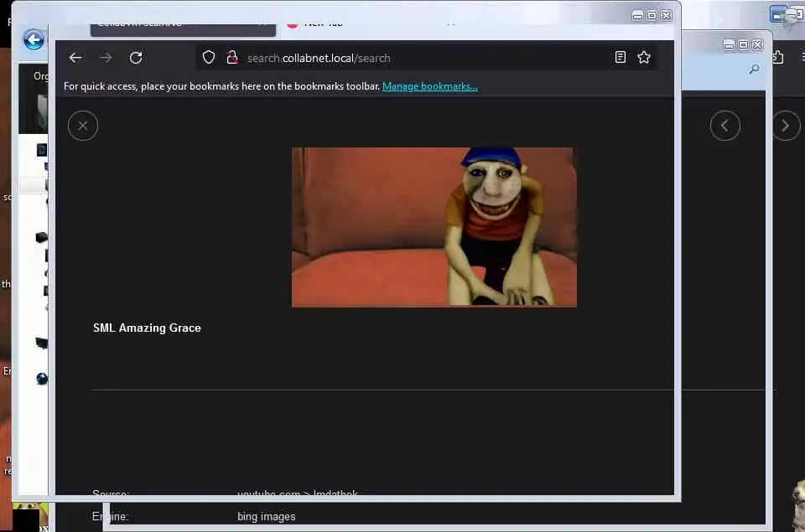The image size is (805, 532).
Task: Minimize the front browser window
Action: (637, 15)
